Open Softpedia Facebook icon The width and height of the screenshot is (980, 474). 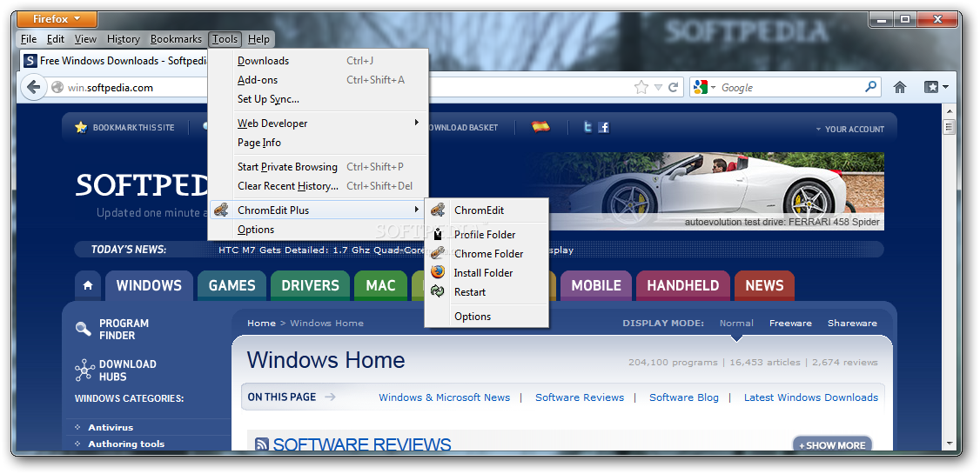(603, 127)
